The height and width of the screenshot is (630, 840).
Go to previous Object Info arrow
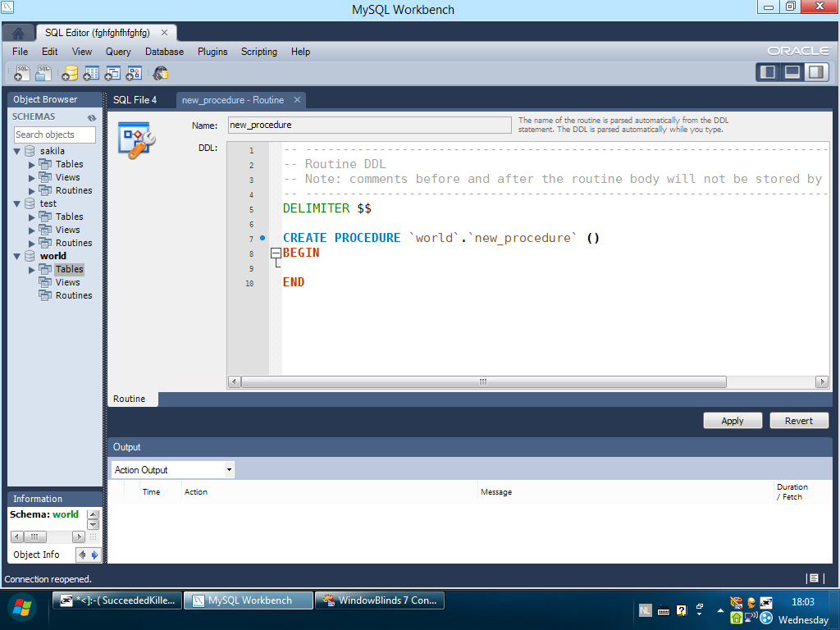[x=82, y=555]
